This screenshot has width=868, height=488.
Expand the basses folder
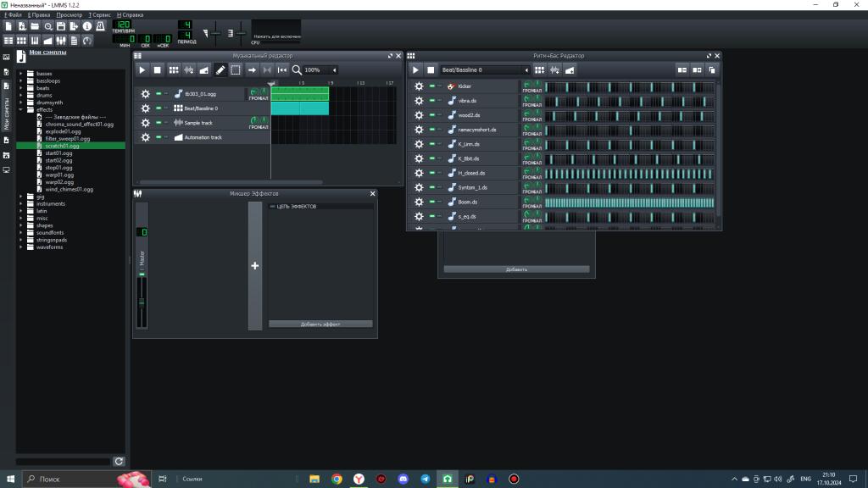[21, 74]
